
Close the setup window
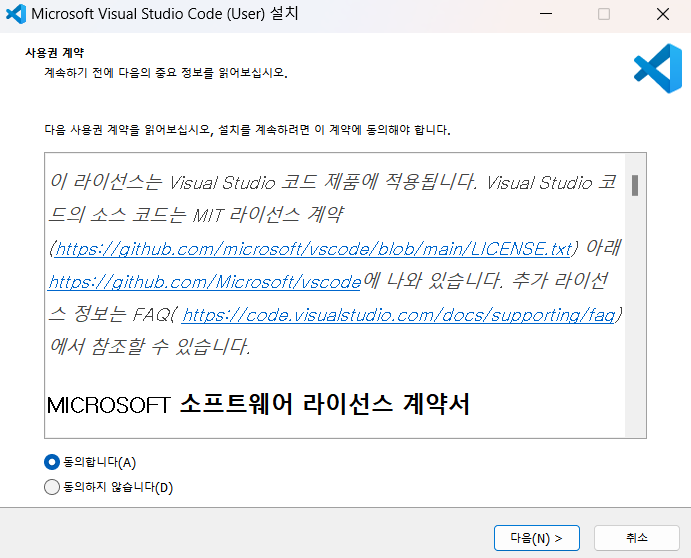[x=663, y=14]
